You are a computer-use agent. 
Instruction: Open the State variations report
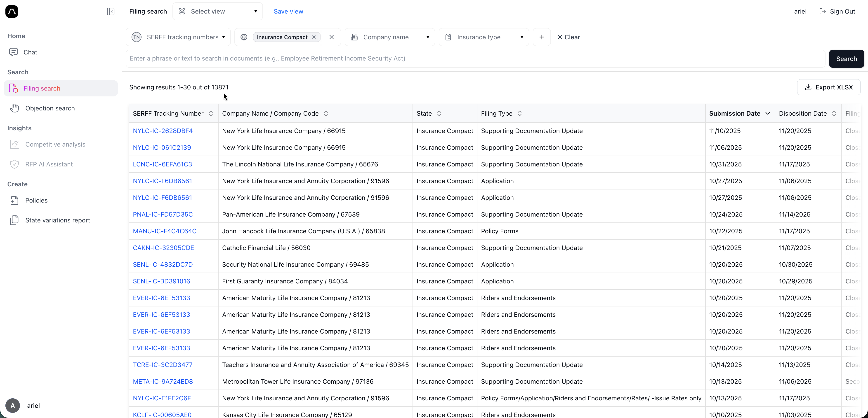tap(57, 220)
